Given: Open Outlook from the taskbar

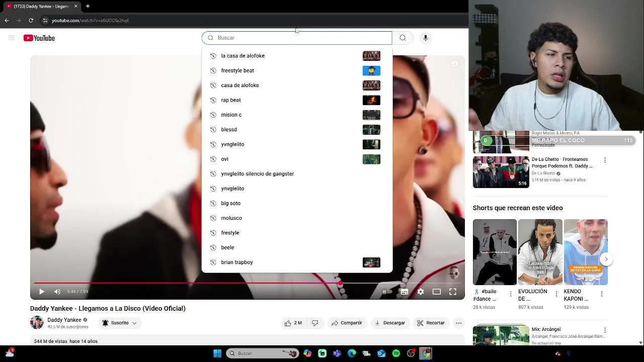Looking at the screenshot, I should tap(381, 353).
